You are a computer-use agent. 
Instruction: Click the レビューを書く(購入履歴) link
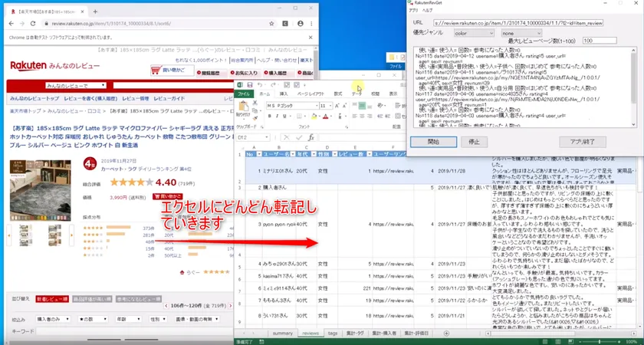tap(90, 99)
